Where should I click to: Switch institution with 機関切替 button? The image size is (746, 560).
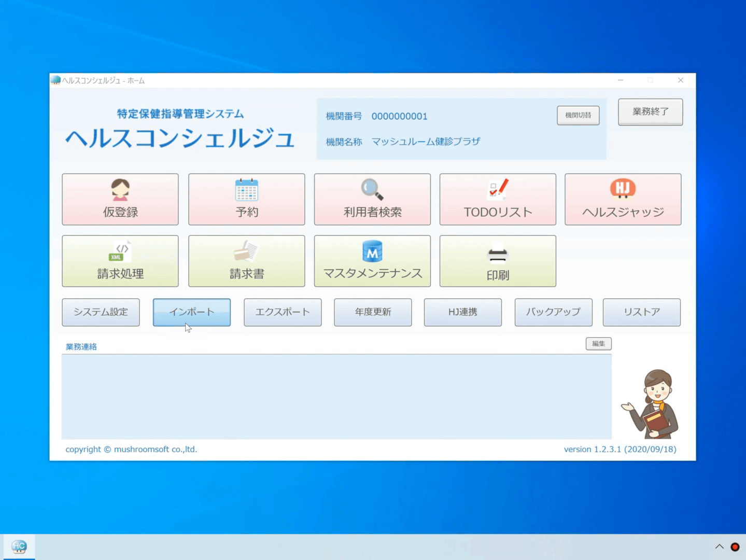coord(578,115)
